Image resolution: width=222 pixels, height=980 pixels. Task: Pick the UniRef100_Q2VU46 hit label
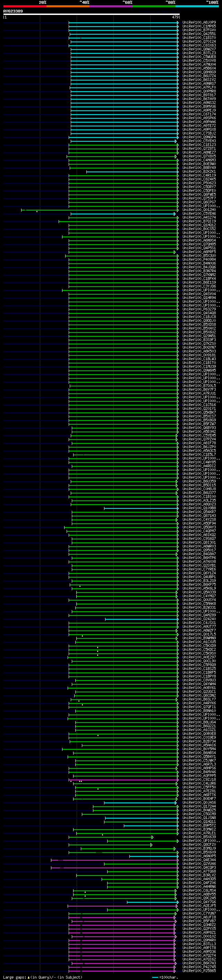(x=199, y=864)
